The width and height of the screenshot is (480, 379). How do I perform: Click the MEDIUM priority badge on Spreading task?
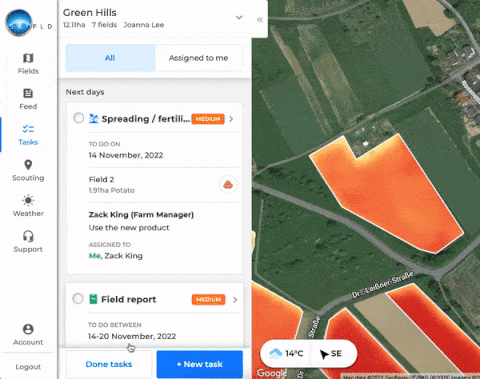(208, 119)
